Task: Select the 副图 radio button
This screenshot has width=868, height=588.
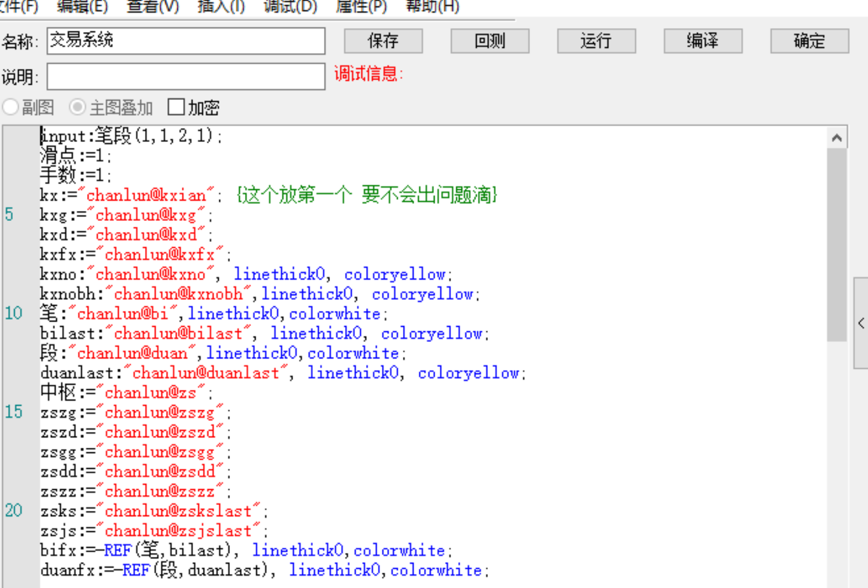Action: [x=11, y=108]
